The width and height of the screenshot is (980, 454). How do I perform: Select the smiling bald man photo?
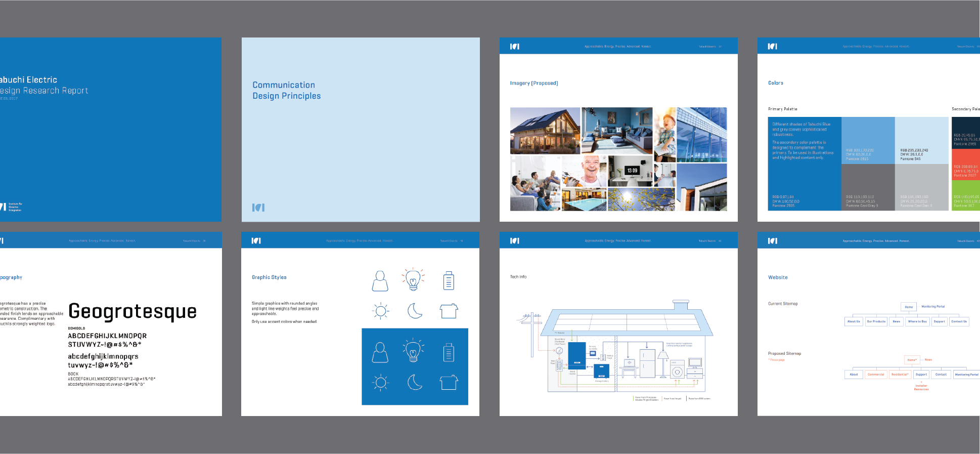[585, 171]
